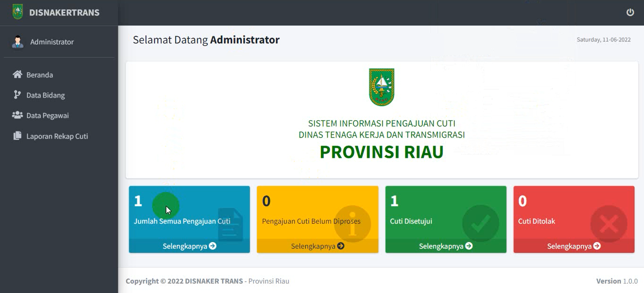The width and height of the screenshot is (644, 293).
Task: Click DINAS TENAGA KERJA DAN TRANSMIGRASI text
Action: [x=382, y=135]
